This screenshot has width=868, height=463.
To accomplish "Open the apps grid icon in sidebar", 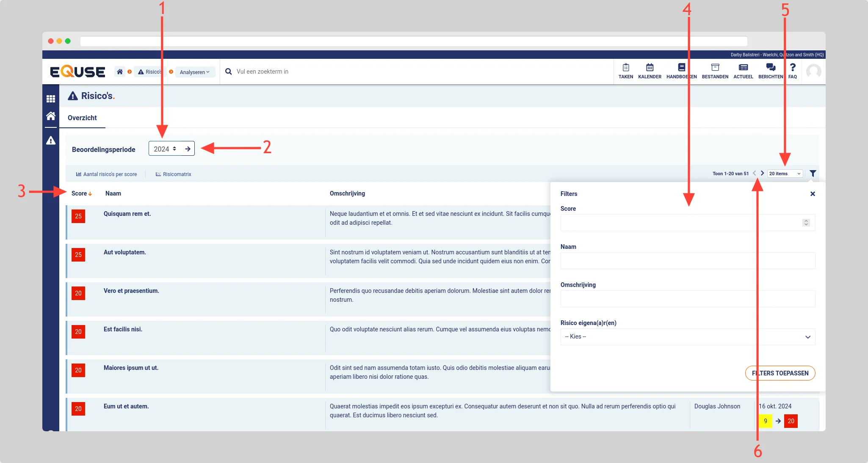I will click(x=51, y=99).
